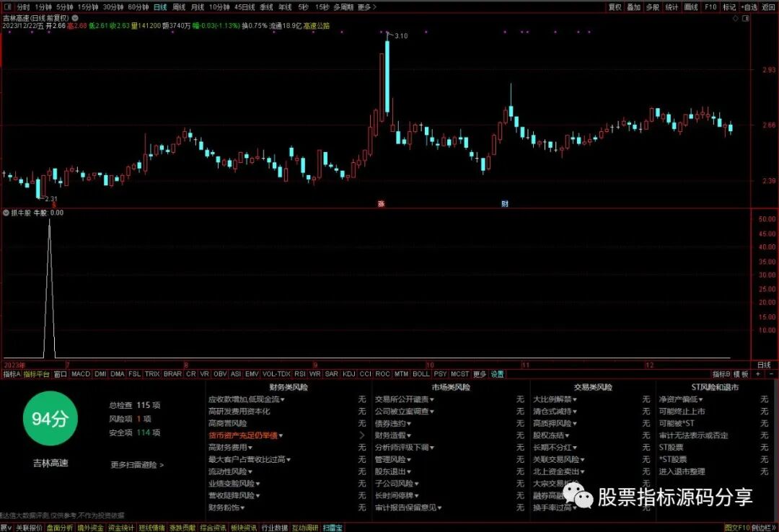
Task: Expand 应收款增加,低现金流 risk item
Action: [247, 399]
